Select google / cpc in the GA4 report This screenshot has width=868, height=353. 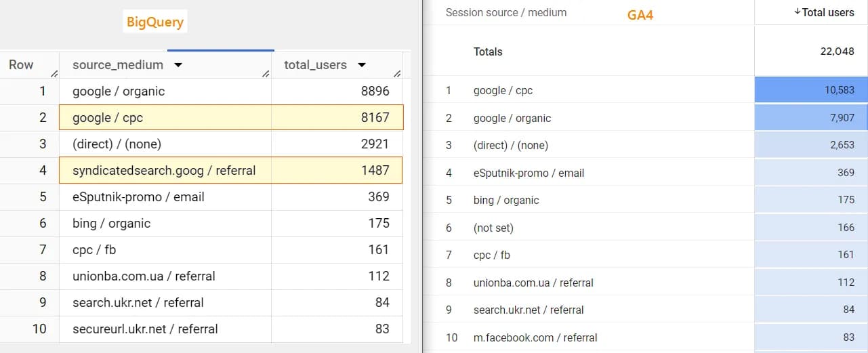(504, 90)
